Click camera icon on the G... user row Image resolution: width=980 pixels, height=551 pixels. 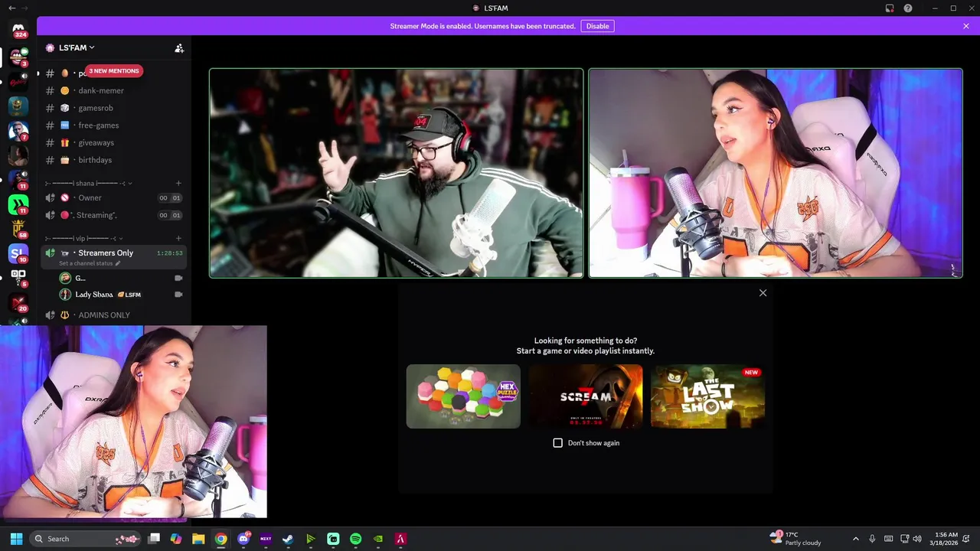[178, 278]
